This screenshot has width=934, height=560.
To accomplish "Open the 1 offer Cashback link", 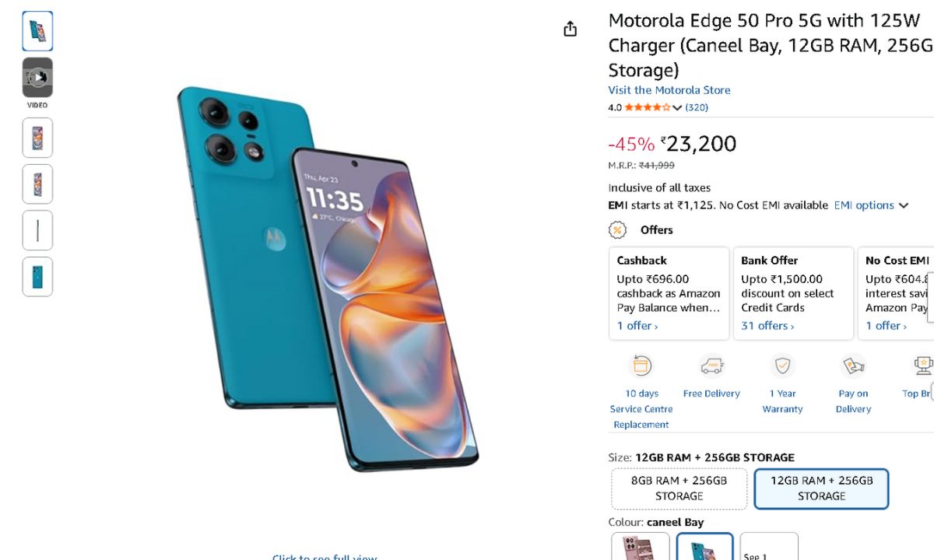I will coord(637,326).
